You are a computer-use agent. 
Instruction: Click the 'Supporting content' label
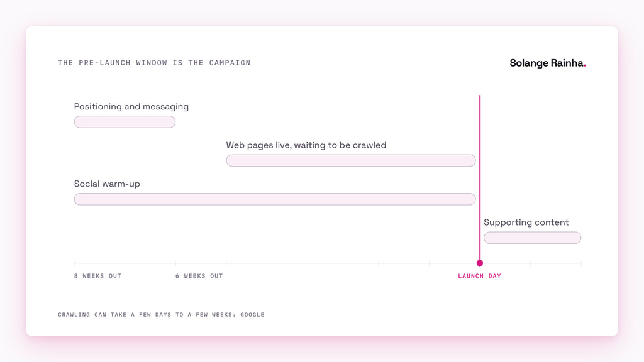point(526,222)
